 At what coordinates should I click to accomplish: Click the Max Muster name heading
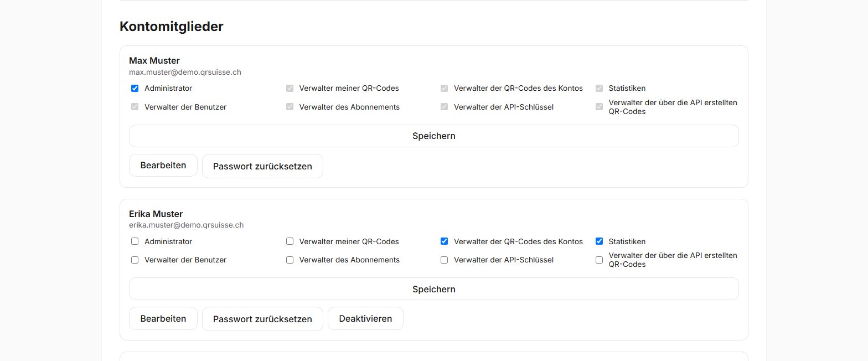click(154, 60)
